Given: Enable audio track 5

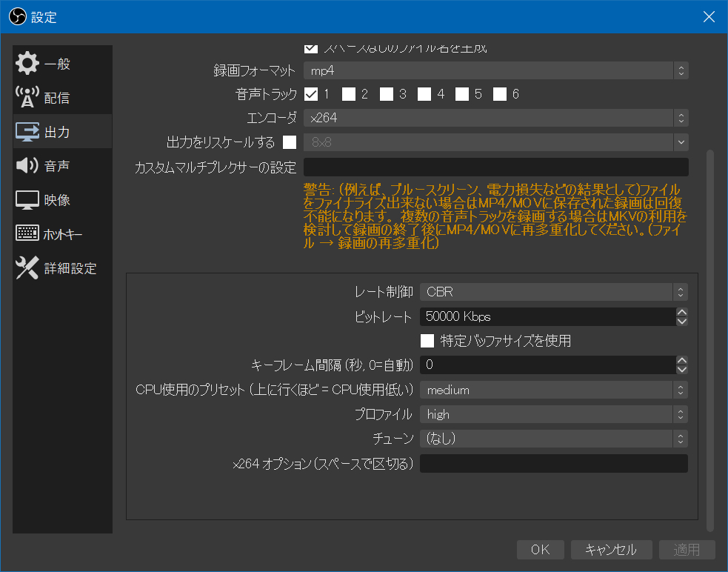Looking at the screenshot, I should (462, 94).
